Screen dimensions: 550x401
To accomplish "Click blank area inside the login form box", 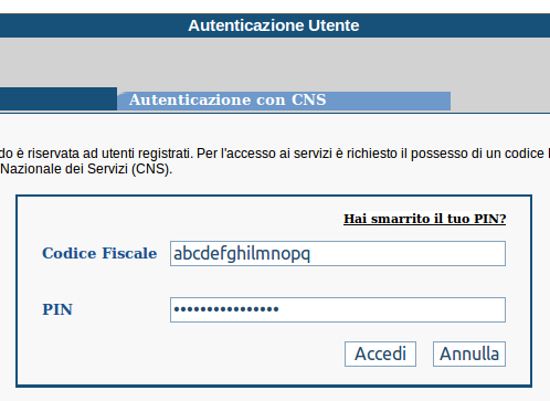I will click(175, 354).
